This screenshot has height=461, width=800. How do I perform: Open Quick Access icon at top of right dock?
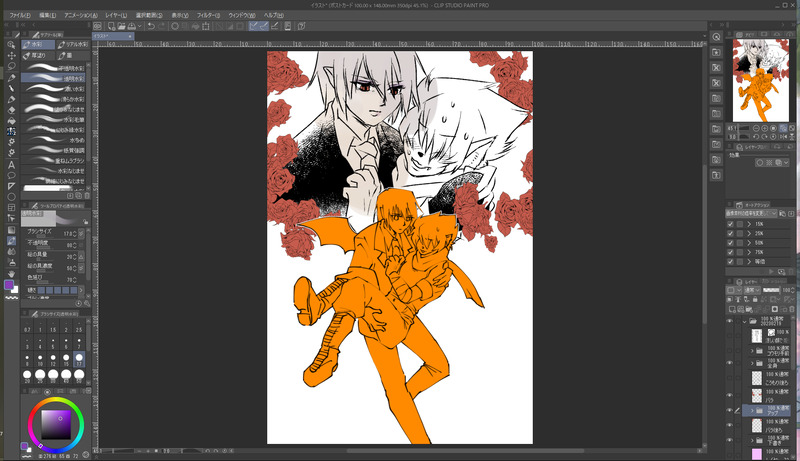pyautogui.click(x=716, y=37)
